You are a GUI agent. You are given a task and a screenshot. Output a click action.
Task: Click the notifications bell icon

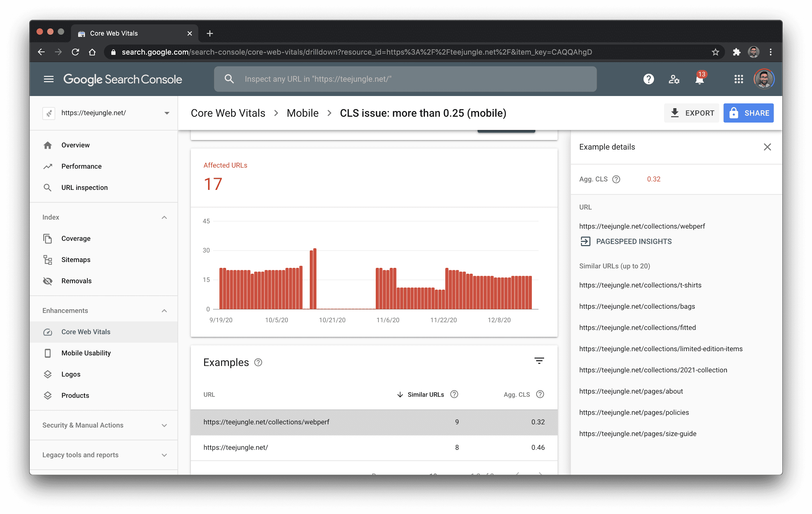[x=700, y=79]
